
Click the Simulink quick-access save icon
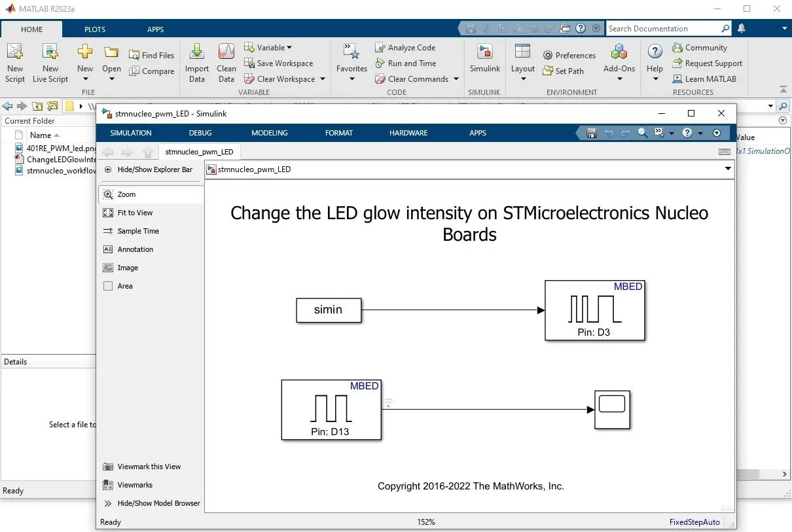tap(592, 133)
